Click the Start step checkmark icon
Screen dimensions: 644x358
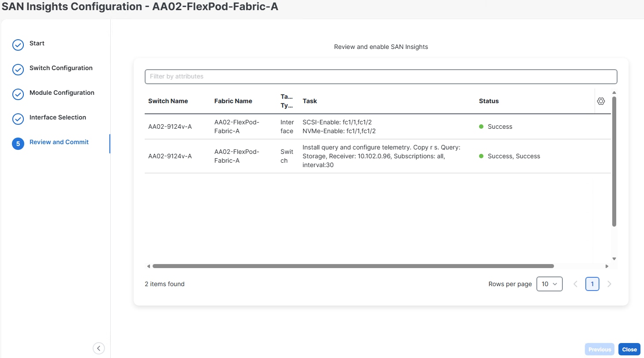18,45
